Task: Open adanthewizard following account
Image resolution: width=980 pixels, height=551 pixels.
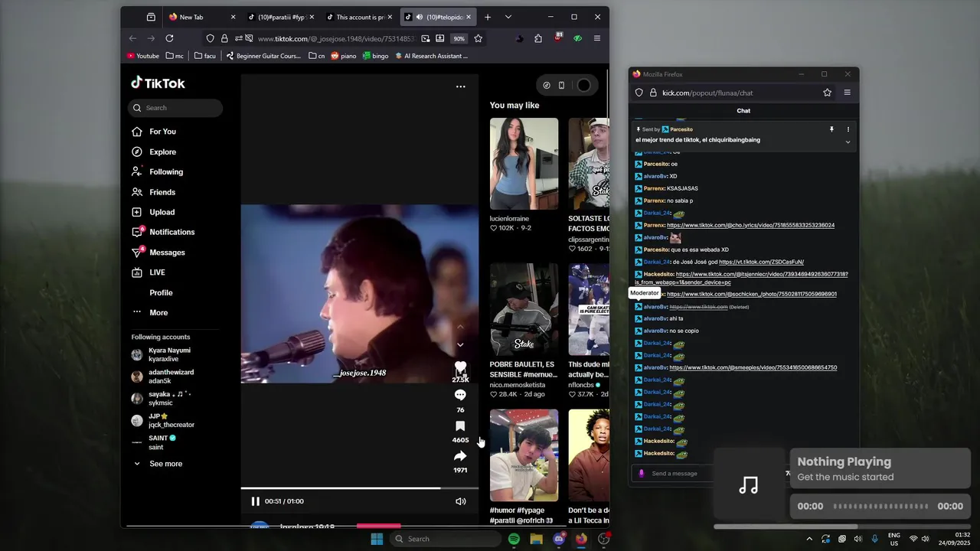Action: (162, 377)
